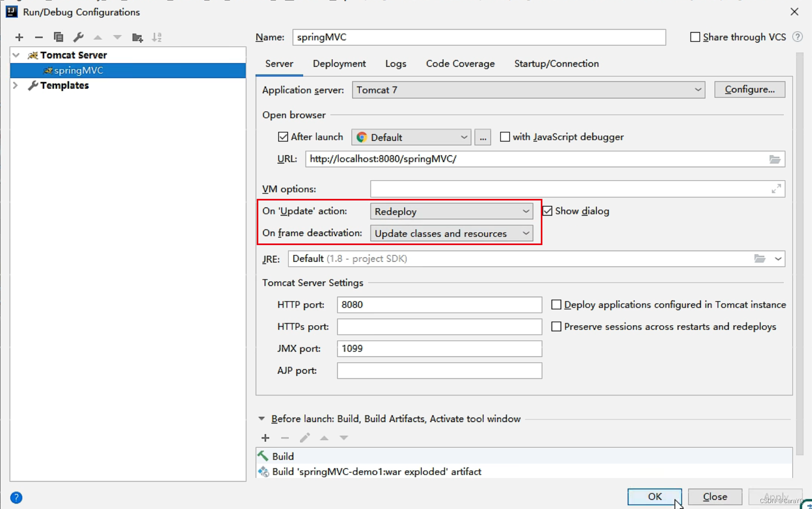This screenshot has width=812, height=509.
Task: Collapse the Before launch section
Action: coord(262,419)
